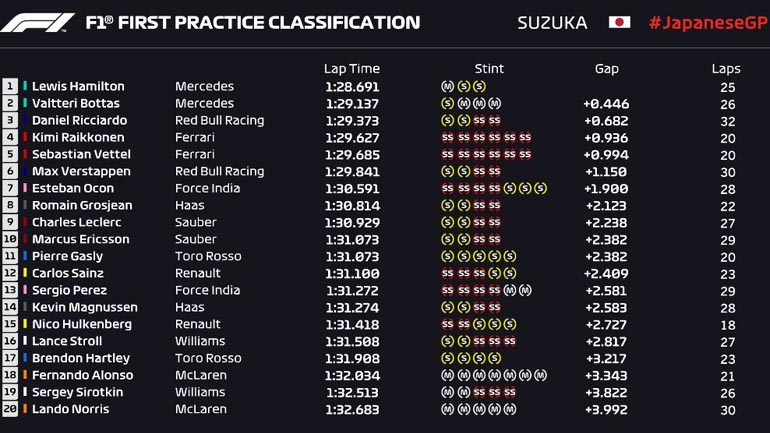This screenshot has width=770, height=433.
Task: Click the medium tyre icon in Hamilton's stint
Action: (446, 87)
